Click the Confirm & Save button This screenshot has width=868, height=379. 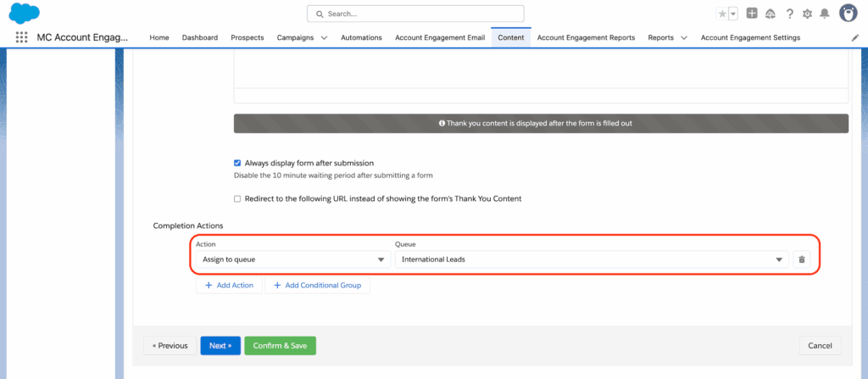pos(280,345)
